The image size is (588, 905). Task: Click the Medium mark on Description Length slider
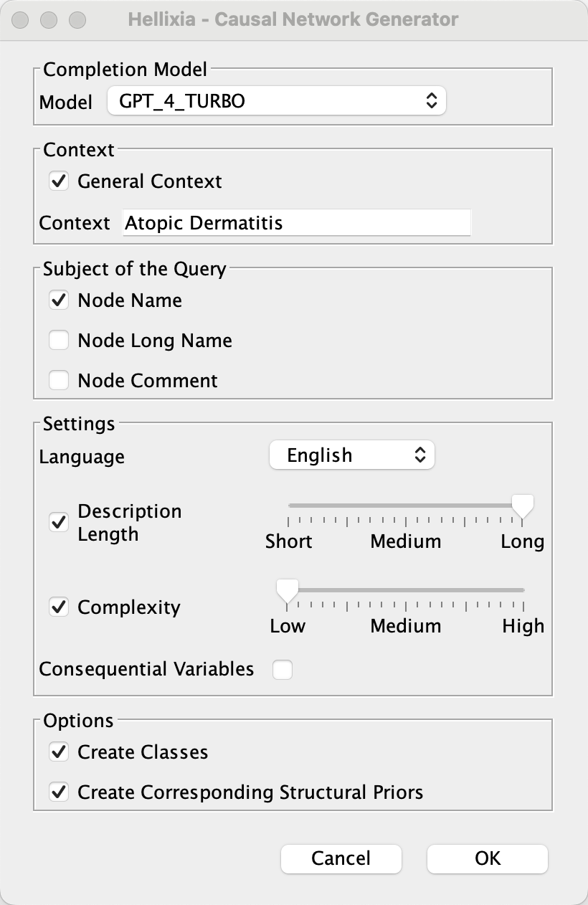tap(406, 506)
